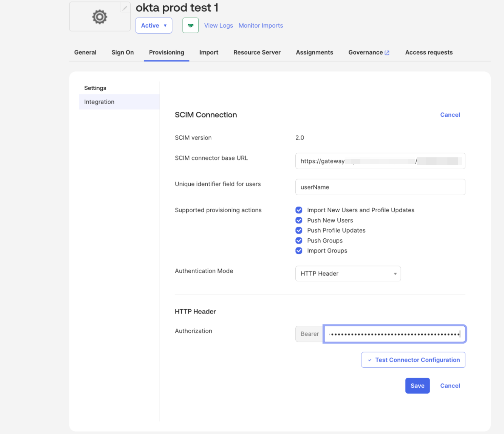
Task: Click the green handshake icon button
Action: tap(190, 25)
